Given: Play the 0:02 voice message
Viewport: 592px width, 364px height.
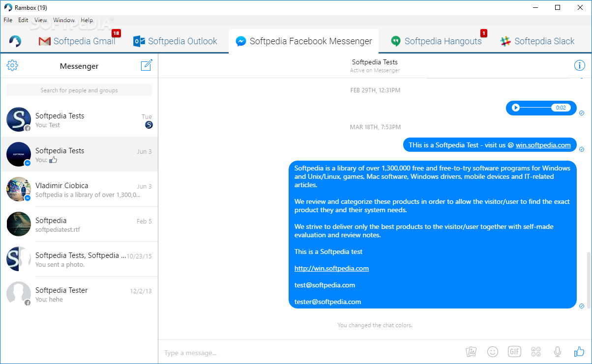Looking at the screenshot, I should 516,108.
